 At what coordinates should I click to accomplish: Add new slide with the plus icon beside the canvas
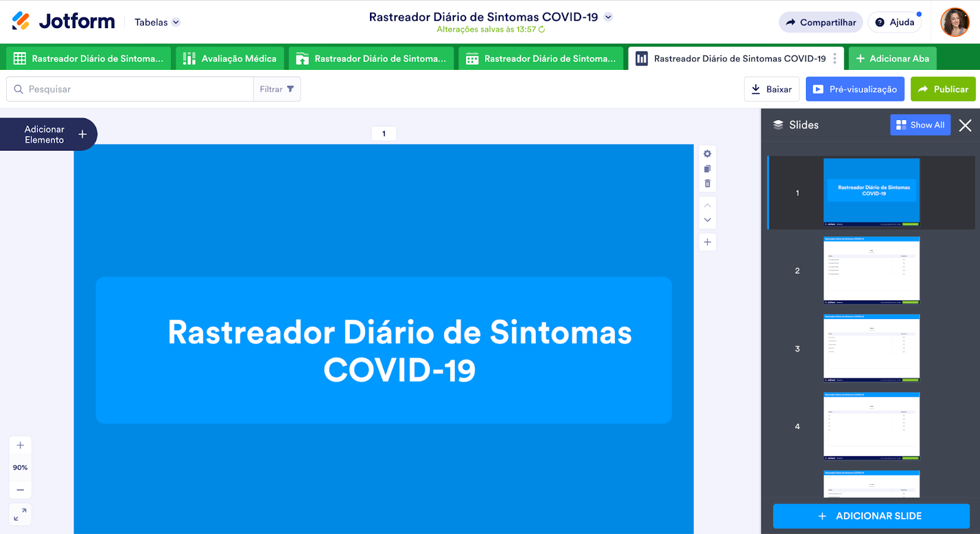[x=707, y=242]
